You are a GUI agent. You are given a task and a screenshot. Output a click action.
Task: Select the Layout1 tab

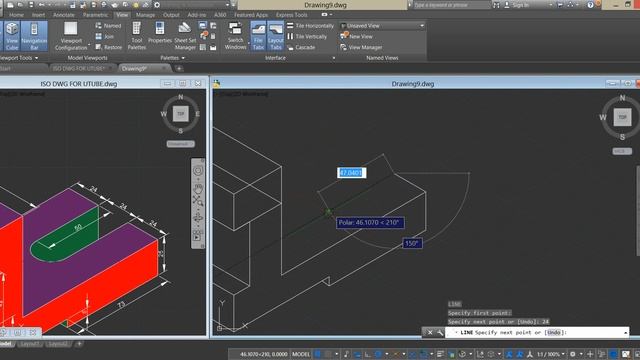point(30,344)
